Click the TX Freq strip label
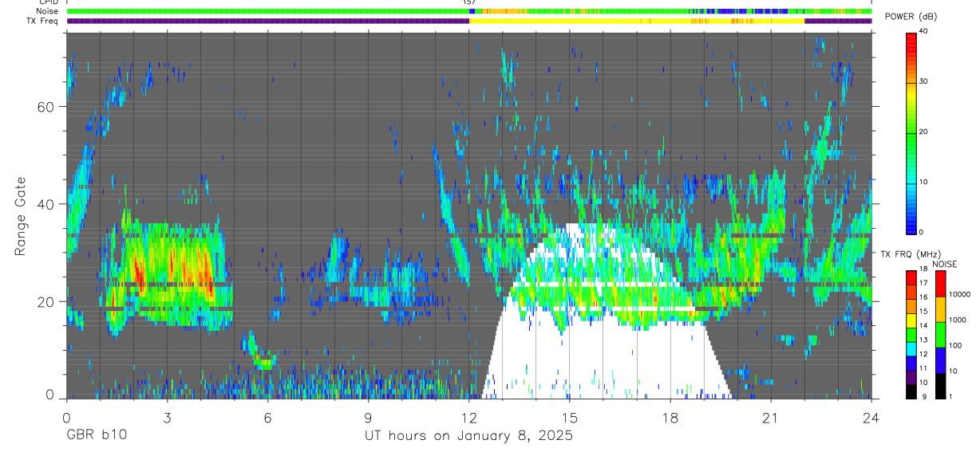The width and height of the screenshot is (980, 452). [42, 21]
